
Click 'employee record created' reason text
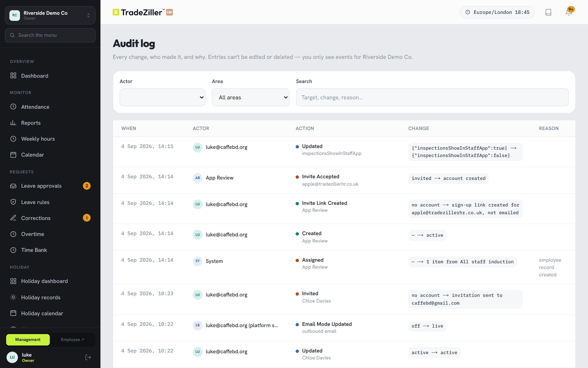click(x=550, y=267)
